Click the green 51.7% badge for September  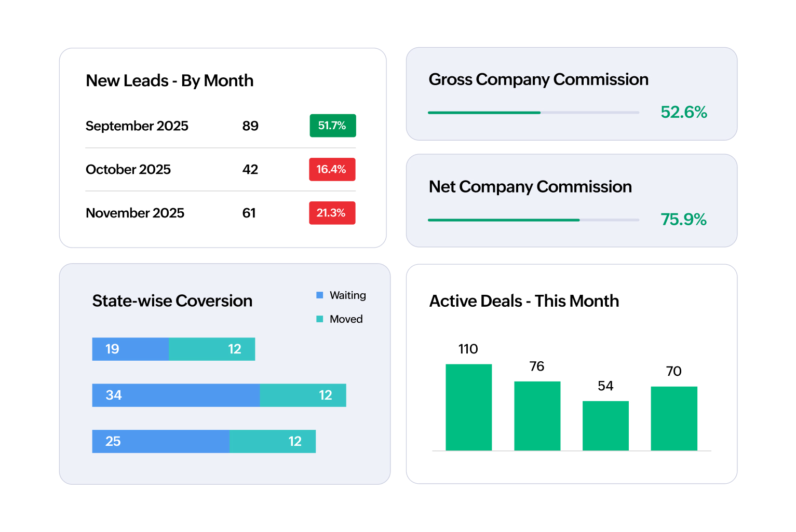333,126
